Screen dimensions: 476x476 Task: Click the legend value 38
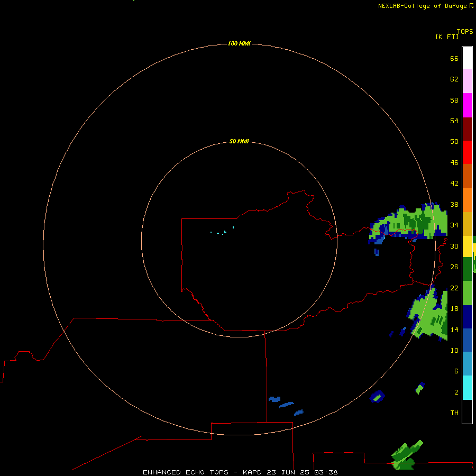click(454, 204)
